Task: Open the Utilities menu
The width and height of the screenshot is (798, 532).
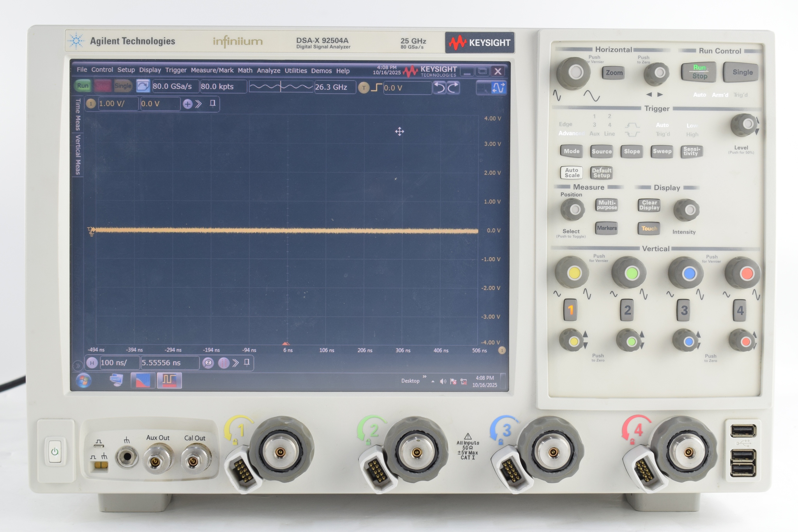Action: (x=296, y=71)
